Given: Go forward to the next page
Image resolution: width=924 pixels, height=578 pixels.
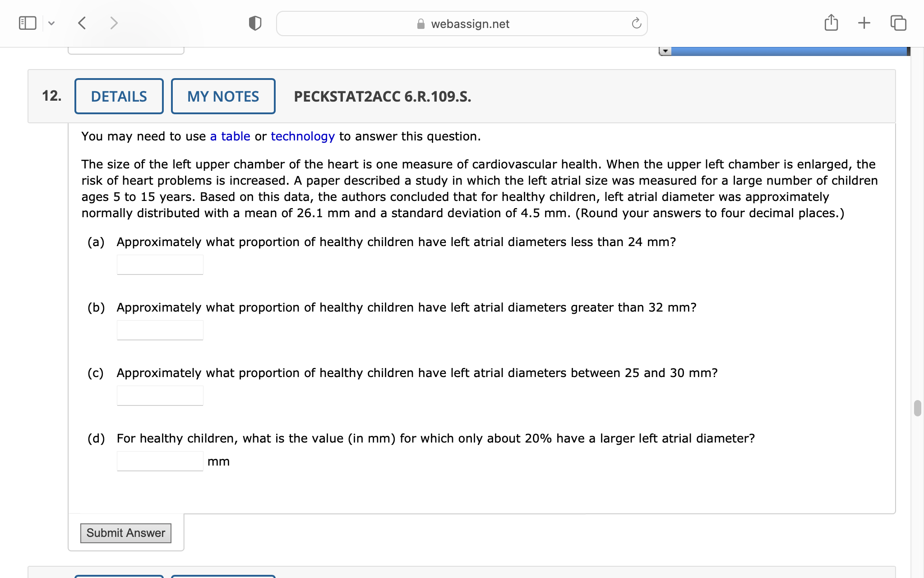Looking at the screenshot, I should 114,23.
